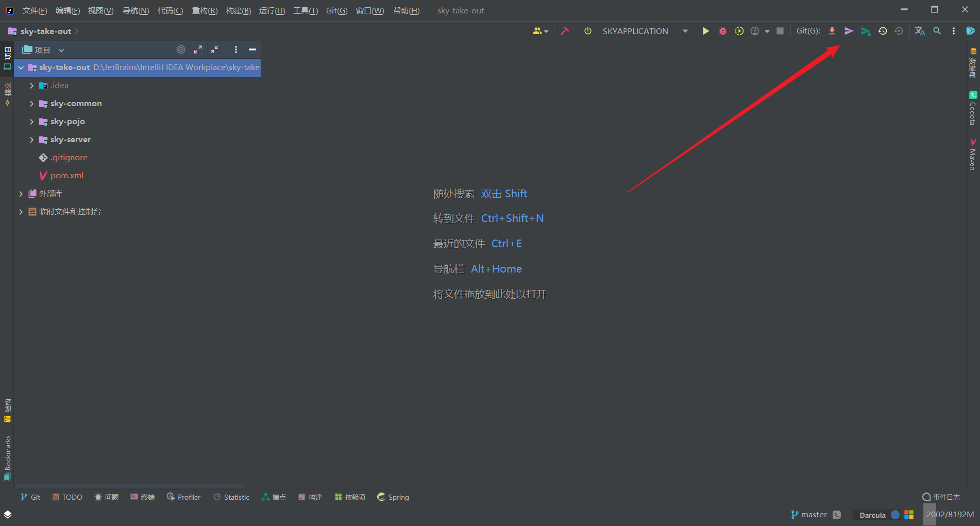This screenshot has width=980, height=526.
Task: Collapse all items in Project panel
Action: (x=214, y=49)
